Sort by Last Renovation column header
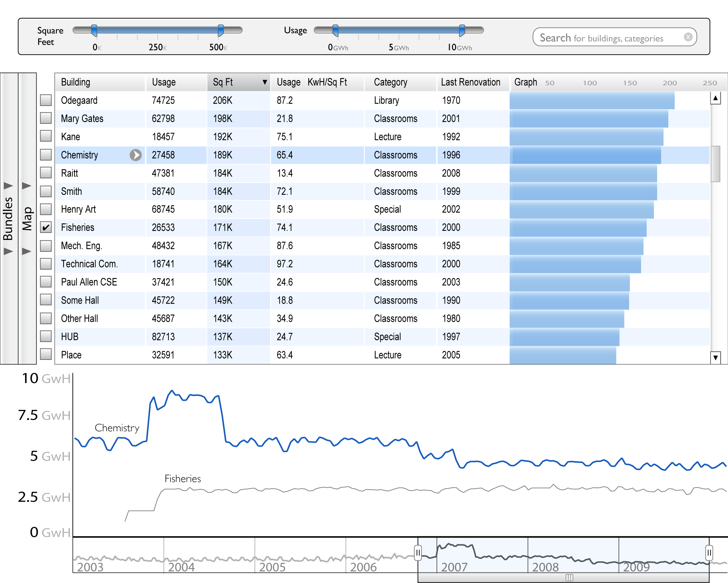The image size is (728, 583). coord(470,82)
